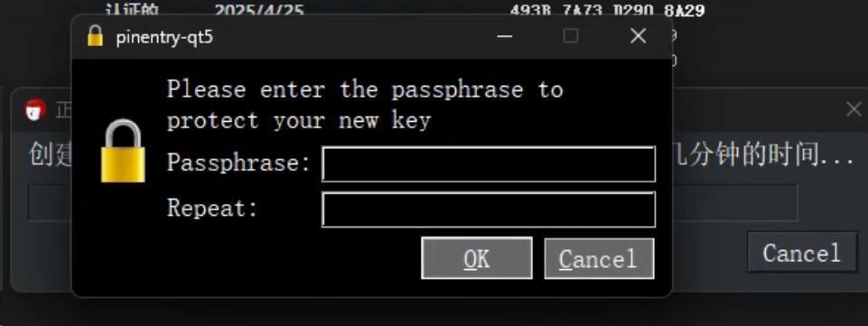868x326 pixels.
Task: Click Cancel in the pinentry dialog
Action: click(x=599, y=258)
